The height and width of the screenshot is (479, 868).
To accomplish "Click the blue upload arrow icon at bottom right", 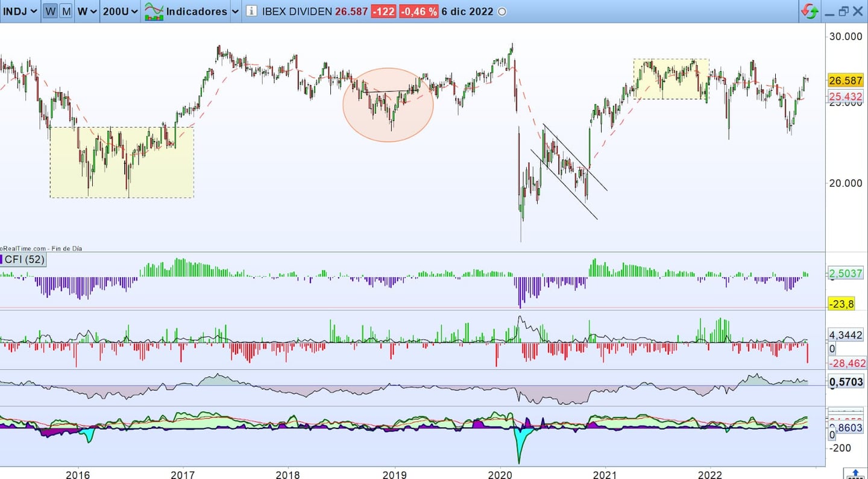I will pos(854,474).
